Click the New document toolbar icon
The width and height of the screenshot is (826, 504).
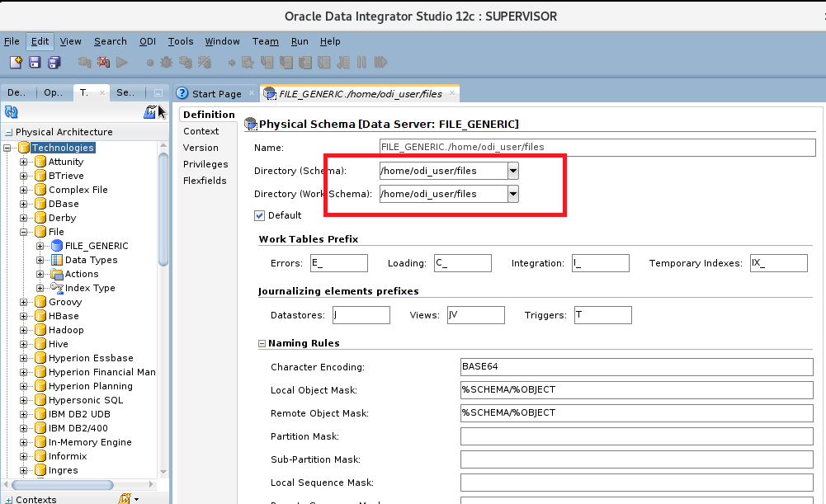pos(16,62)
